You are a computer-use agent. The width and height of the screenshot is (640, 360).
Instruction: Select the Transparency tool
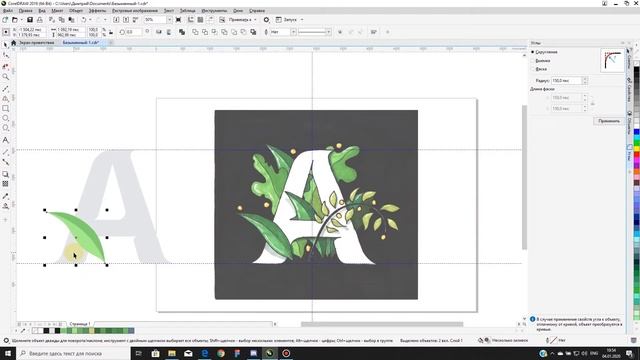5,184
